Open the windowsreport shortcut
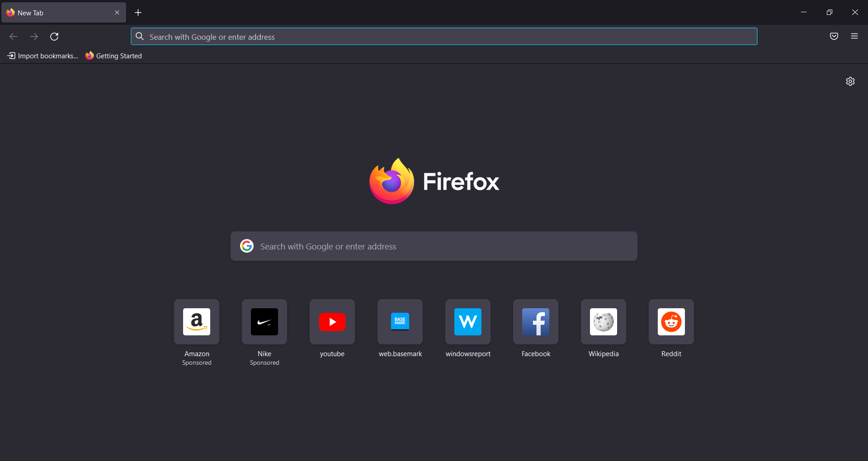The width and height of the screenshot is (868, 461). tap(467, 322)
